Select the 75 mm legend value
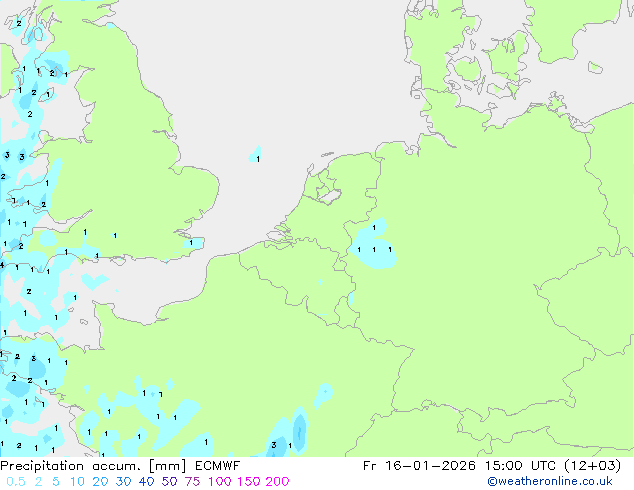This screenshot has height=490, width=634. 192,482
